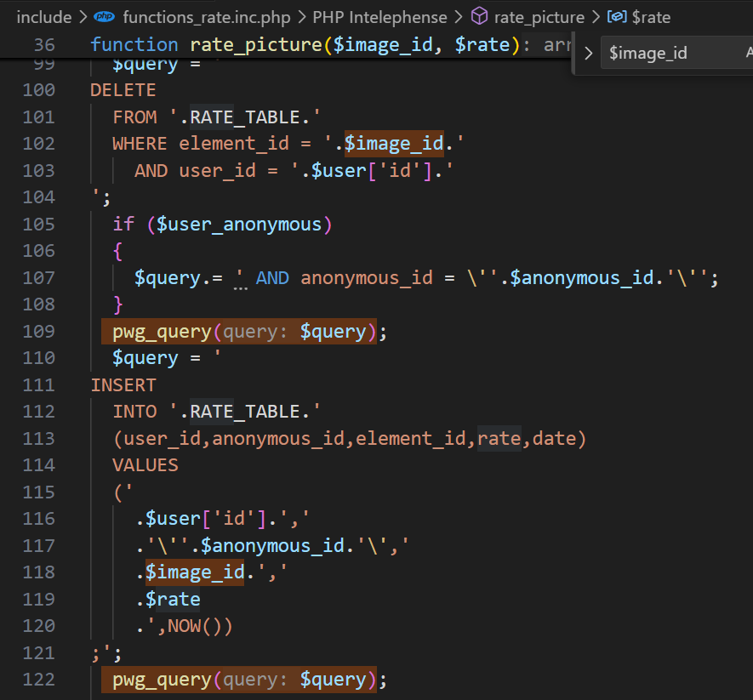753x700 pixels.
Task: Click line number 100 in gutter
Action: tap(39, 90)
